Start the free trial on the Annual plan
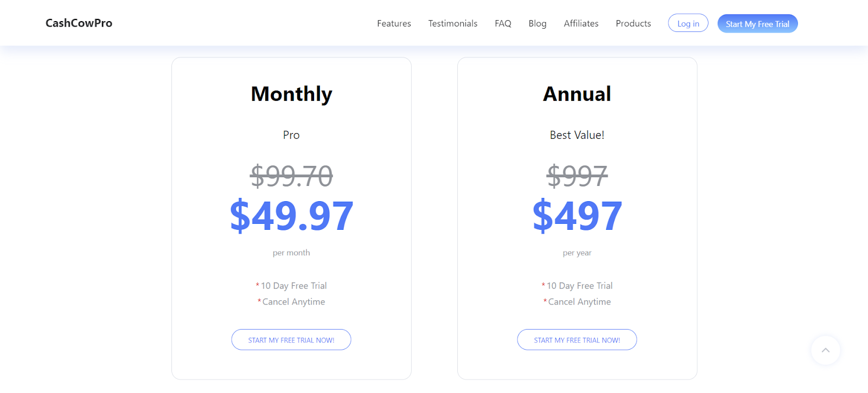 pyautogui.click(x=577, y=340)
